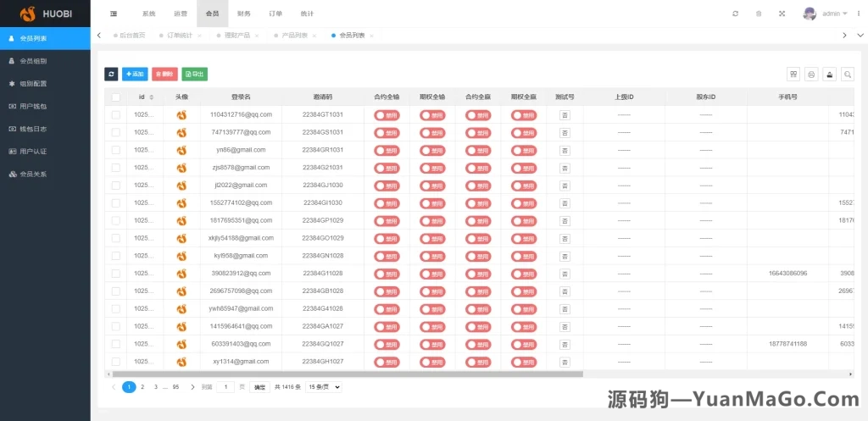The height and width of the screenshot is (421, 868).
Task: Toggle 合约全输 switch for 603391403@qq.com
Action: click(x=387, y=344)
